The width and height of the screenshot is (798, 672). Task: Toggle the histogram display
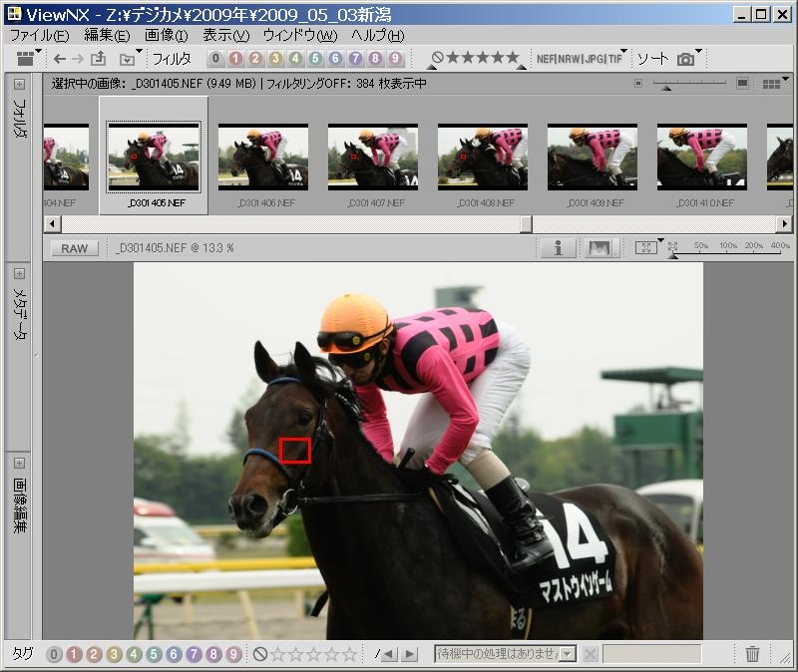pos(600,248)
